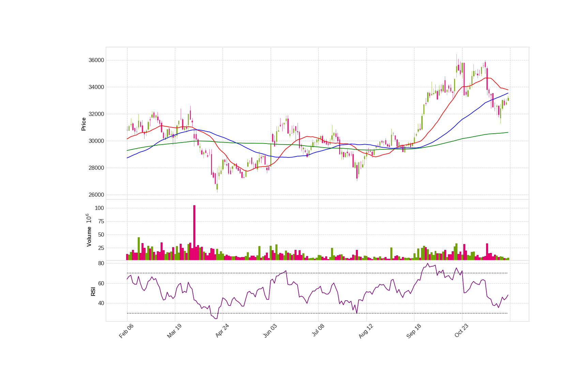Click the 80 RSI axis label

tap(101, 263)
